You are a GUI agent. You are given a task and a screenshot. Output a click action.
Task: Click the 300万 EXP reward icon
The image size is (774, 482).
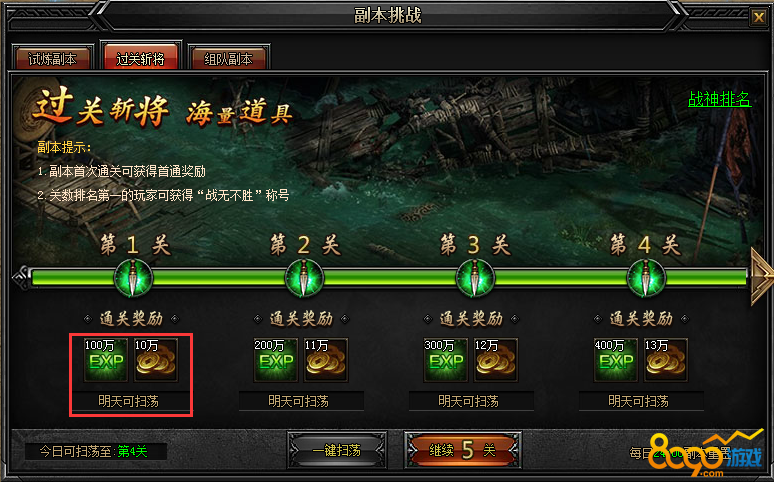[446, 360]
